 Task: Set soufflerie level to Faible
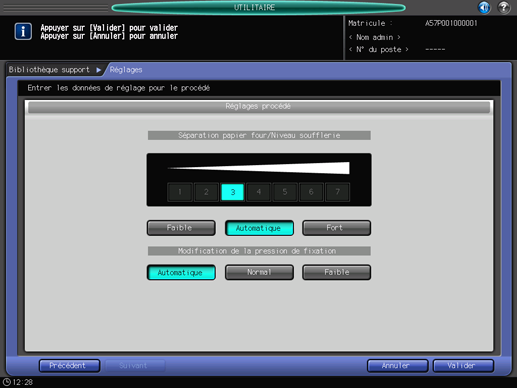coord(181,228)
